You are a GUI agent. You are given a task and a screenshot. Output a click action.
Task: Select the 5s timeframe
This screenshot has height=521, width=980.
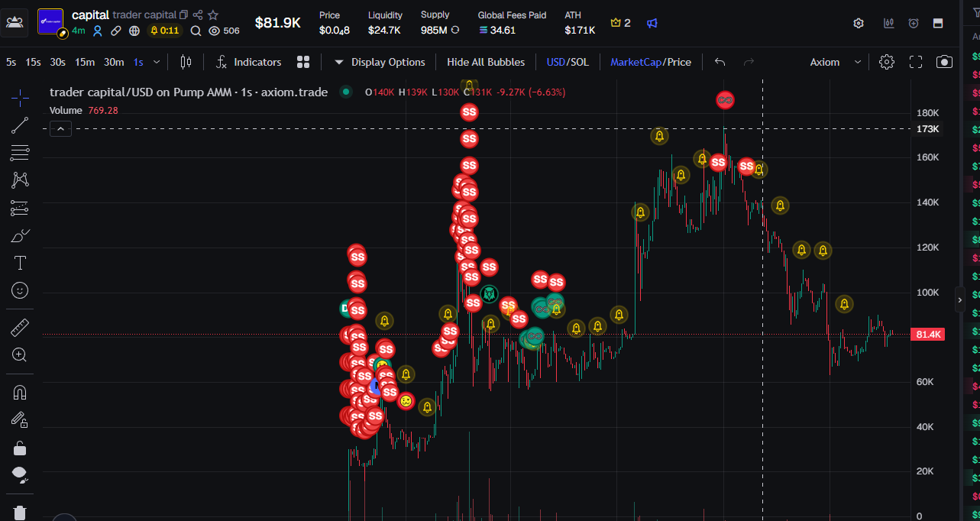[x=11, y=62]
